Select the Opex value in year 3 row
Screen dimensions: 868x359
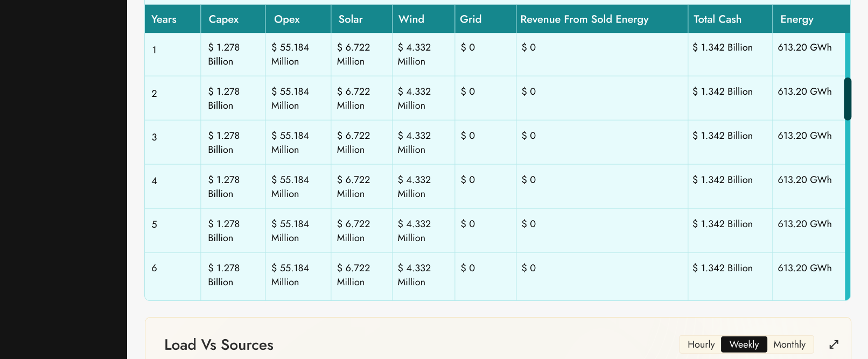click(x=290, y=143)
